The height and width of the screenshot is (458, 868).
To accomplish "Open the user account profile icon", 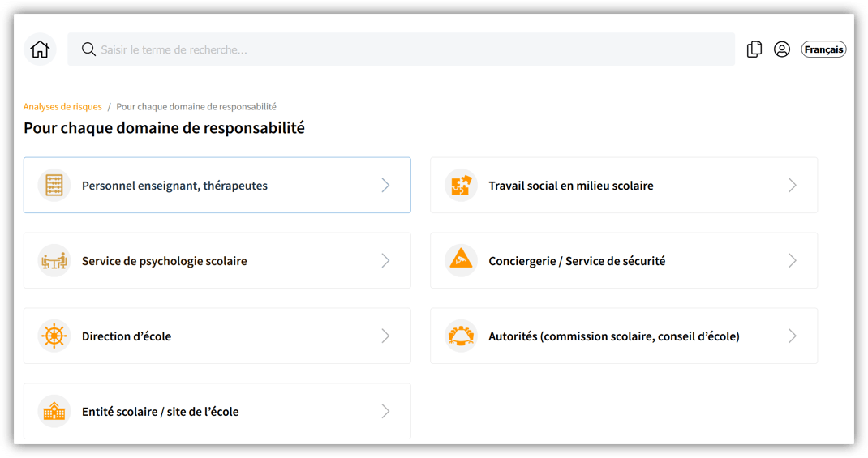I will pyautogui.click(x=782, y=49).
